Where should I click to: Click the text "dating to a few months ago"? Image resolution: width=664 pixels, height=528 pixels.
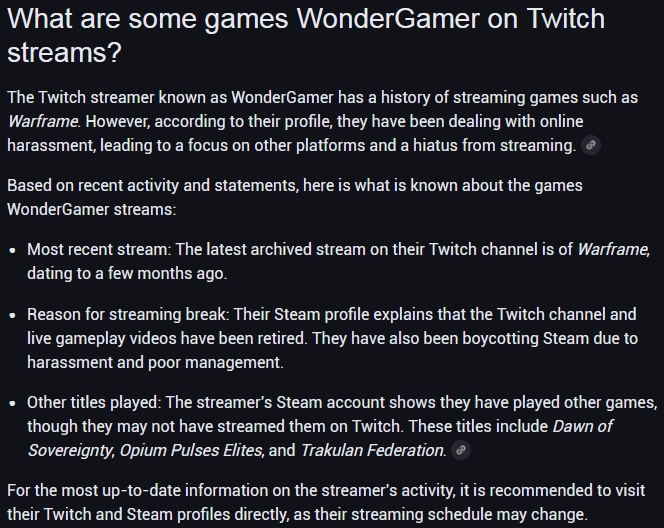(x=126, y=273)
